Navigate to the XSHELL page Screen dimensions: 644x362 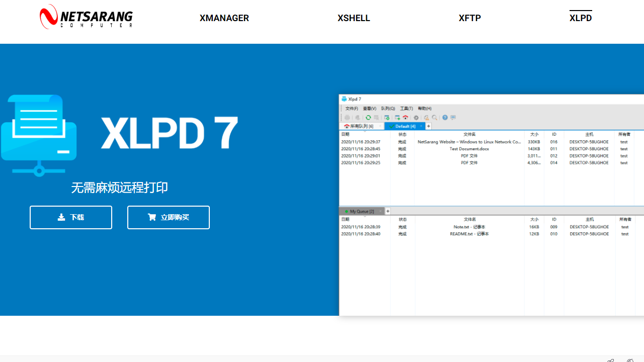click(354, 18)
